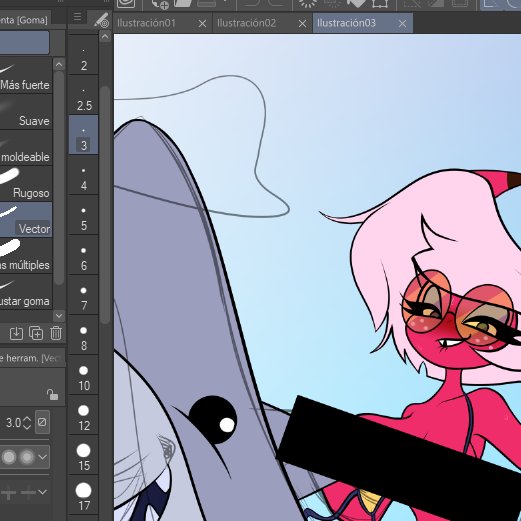Select the Vector eraser sub tool
521x521 pixels.
26,220
